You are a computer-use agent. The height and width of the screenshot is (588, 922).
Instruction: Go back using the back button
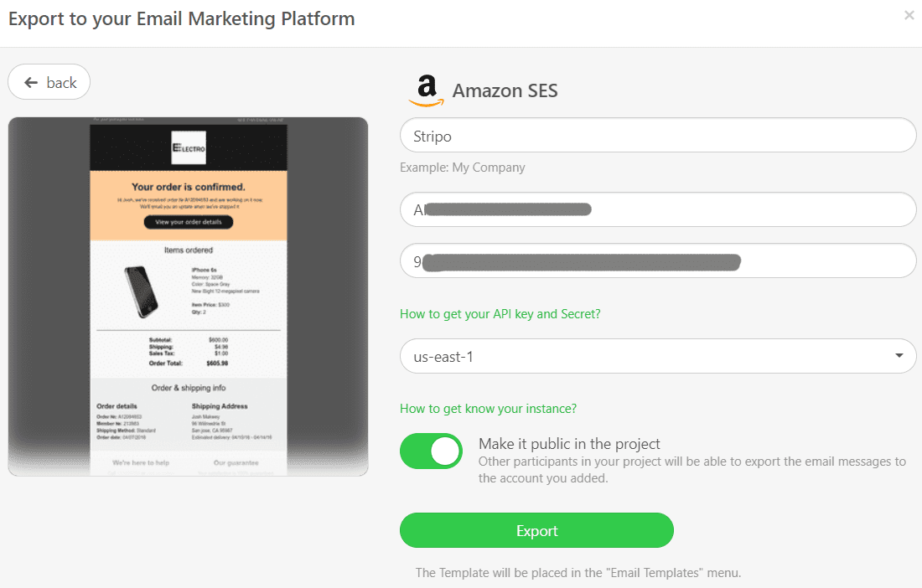tap(49, 82)
